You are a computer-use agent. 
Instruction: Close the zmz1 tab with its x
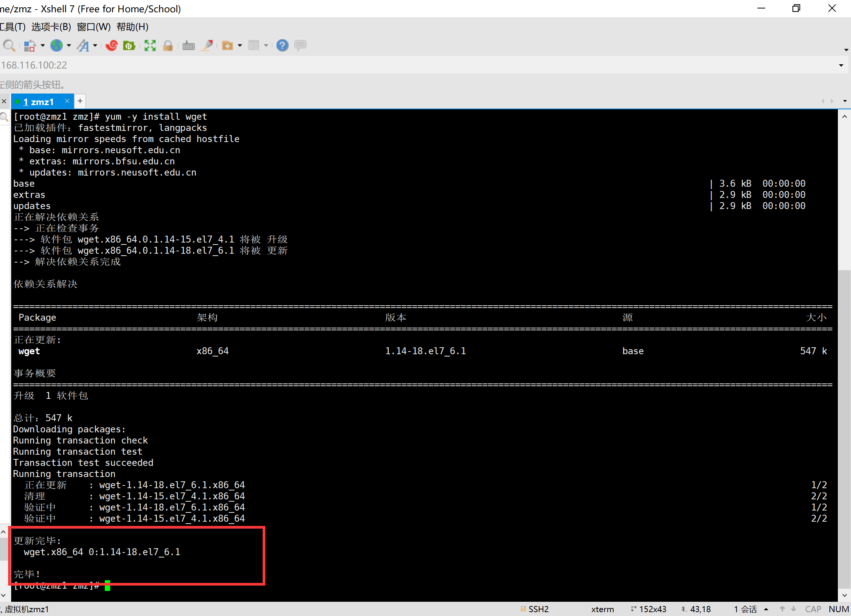(67, 101)
